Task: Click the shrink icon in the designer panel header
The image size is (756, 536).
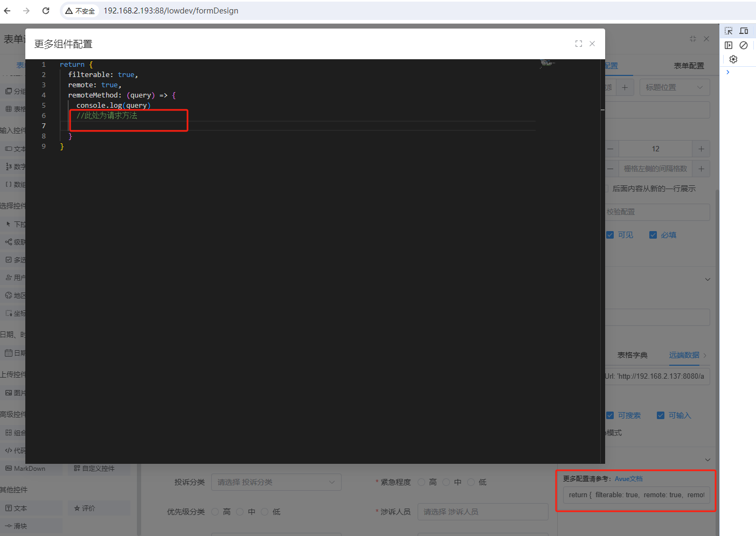Action: pyautogui.click(x=693, y=39)
